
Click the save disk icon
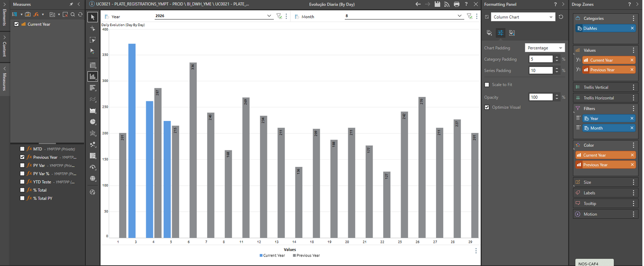coord(437,4)
